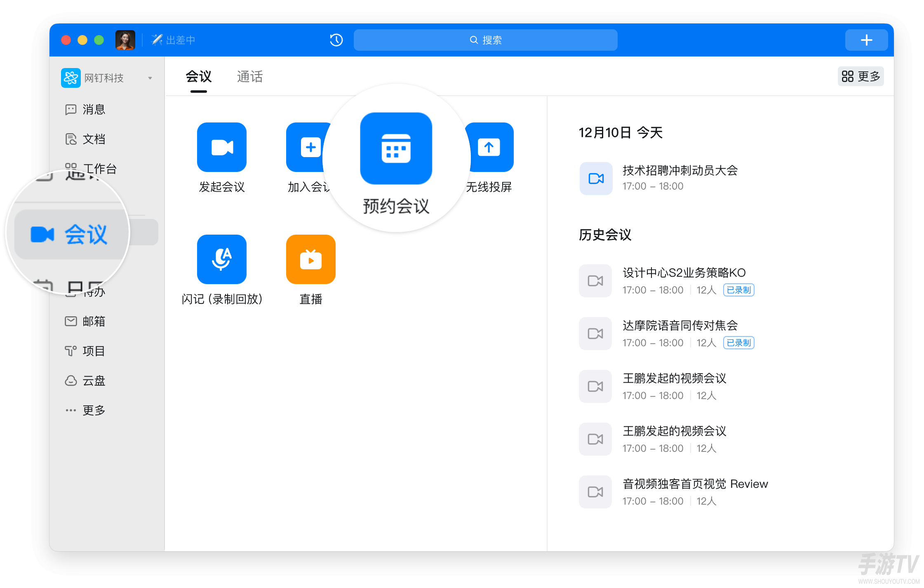Switch to the 通话 tab
Image resolution: width=924 pixels, height=588 pixels.
pyautogui.click(x=249, y=77)
